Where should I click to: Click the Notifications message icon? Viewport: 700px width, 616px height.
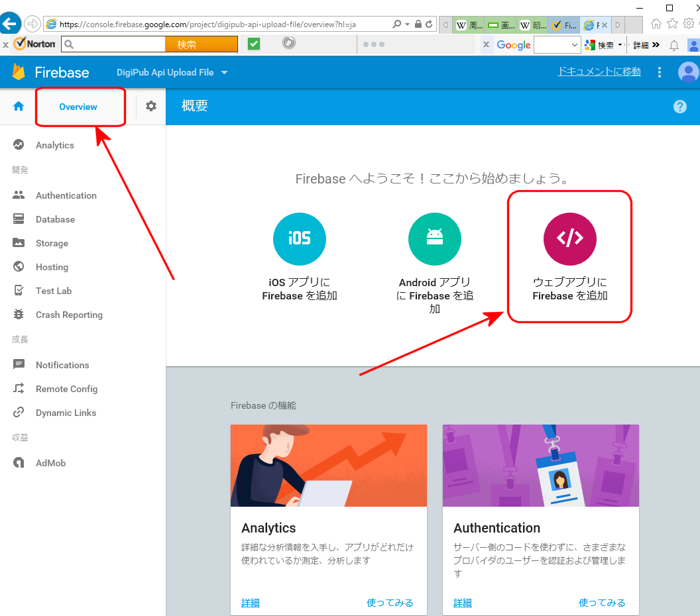[x=19, y=364]
